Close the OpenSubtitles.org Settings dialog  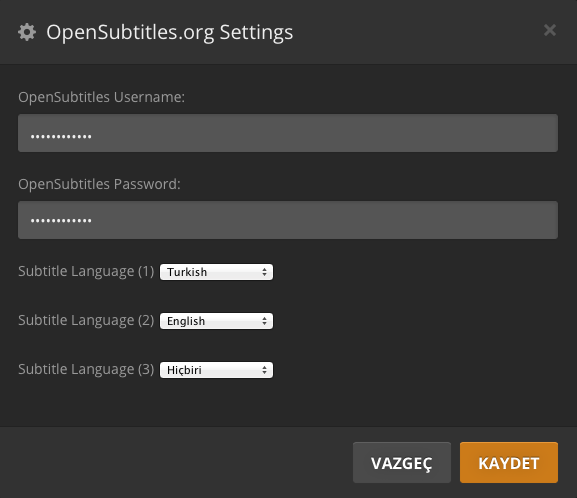(x=550, y=30)
